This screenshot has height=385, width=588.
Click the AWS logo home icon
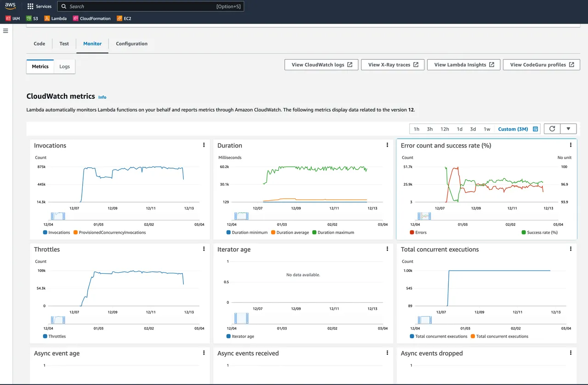(x=10, y=6)
